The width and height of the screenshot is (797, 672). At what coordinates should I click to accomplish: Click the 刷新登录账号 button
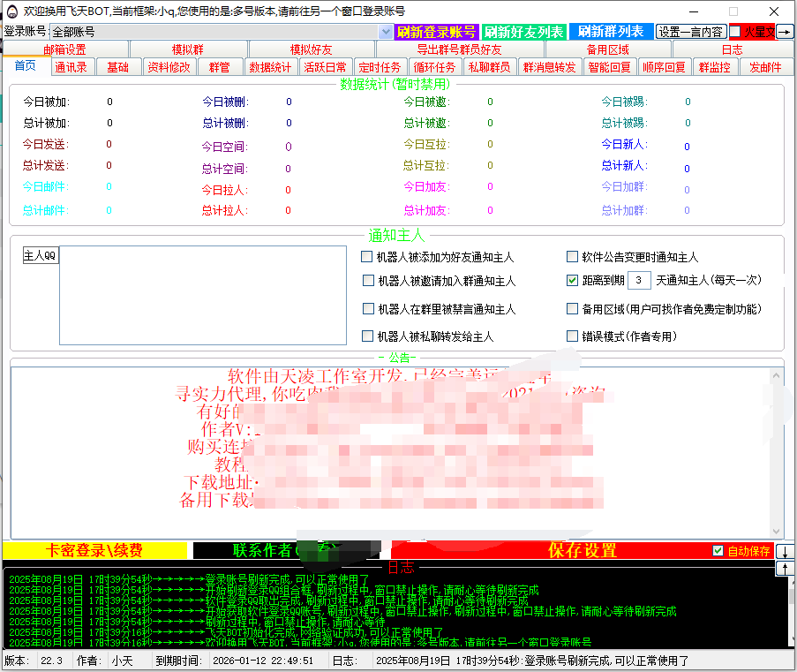click(437, 32)
